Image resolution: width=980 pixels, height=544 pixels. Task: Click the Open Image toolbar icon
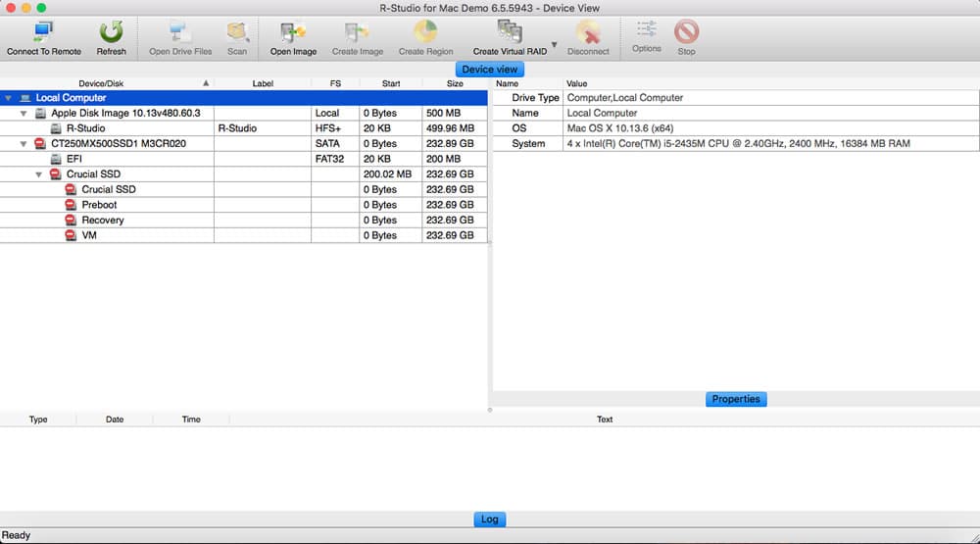coord(293,32)
